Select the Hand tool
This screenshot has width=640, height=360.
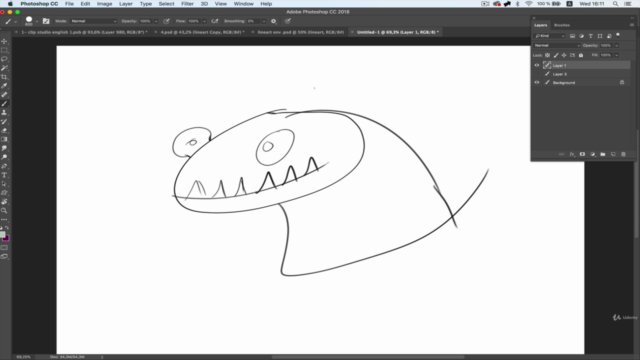(x=4, y=202)
